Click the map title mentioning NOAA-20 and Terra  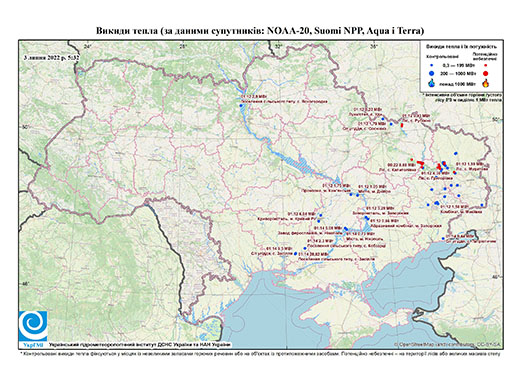260,31
